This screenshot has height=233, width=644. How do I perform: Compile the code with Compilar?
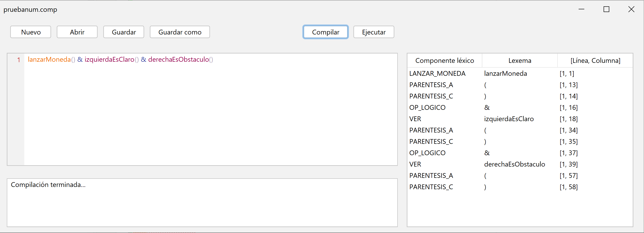click(326, 32)
